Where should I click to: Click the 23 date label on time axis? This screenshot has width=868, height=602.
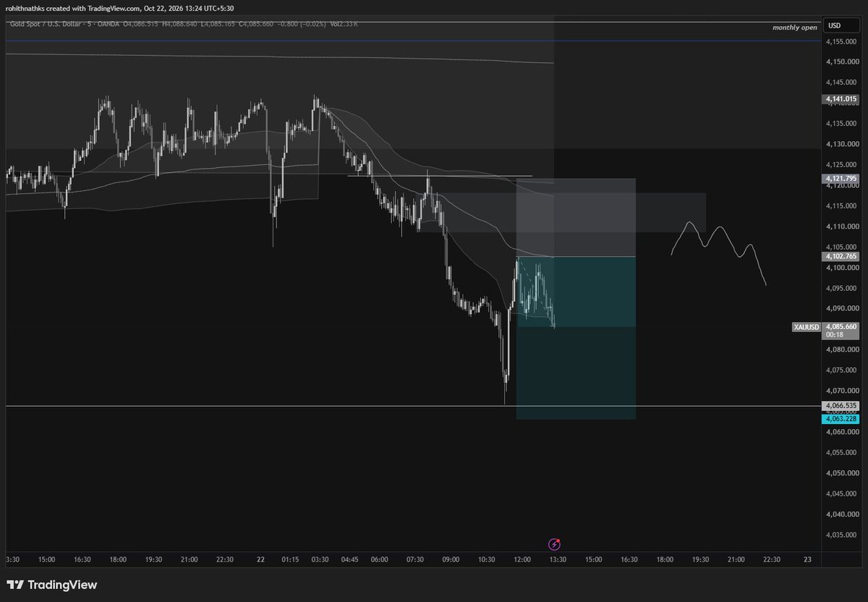click(807, 559)
